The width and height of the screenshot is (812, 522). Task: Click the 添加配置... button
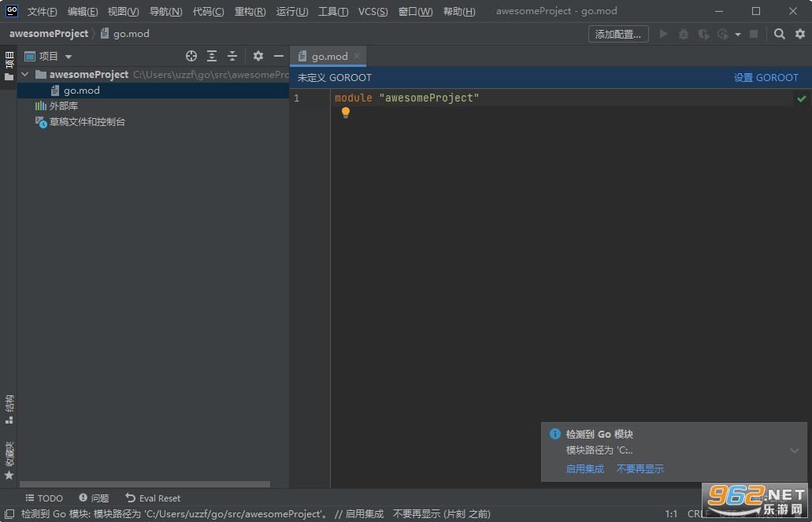pos(618,34)
